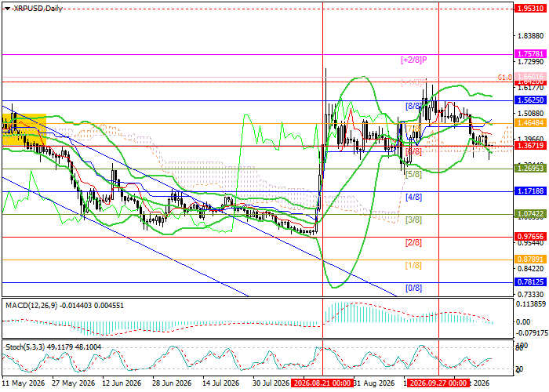The height and width of the screenshot is (392, 549).
Task: Select the yellow highlighted rectangle on the chart
Action: click(24, 129)
